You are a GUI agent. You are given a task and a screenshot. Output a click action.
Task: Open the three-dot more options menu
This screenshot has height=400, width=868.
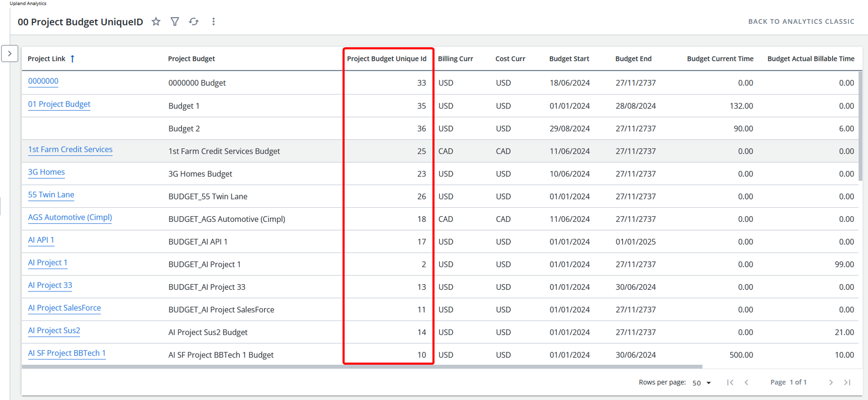(x=213, y=22)
